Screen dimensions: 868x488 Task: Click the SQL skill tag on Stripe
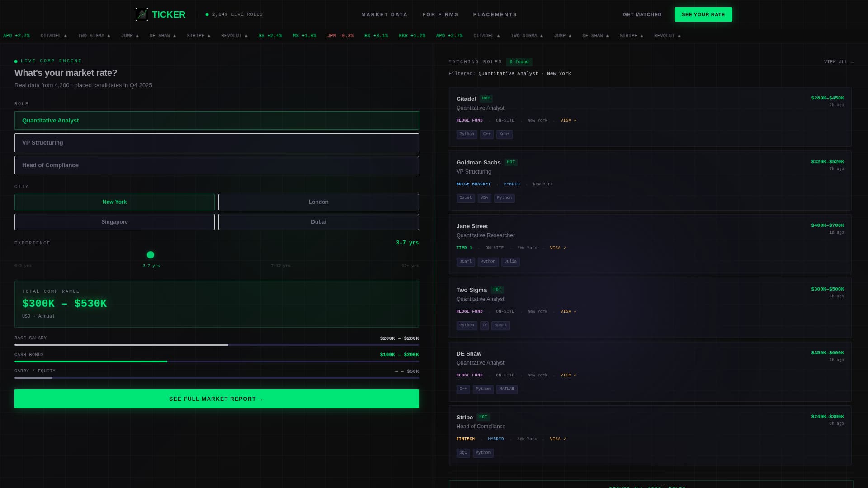463,453
